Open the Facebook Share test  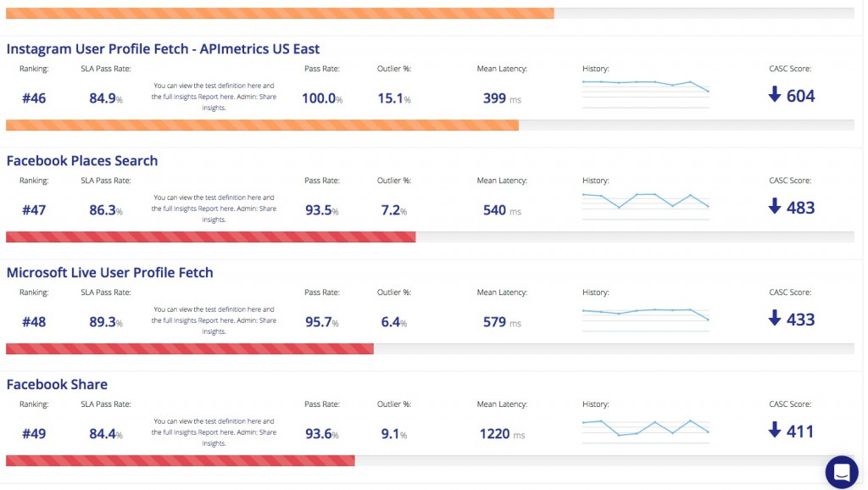[57, 384]
